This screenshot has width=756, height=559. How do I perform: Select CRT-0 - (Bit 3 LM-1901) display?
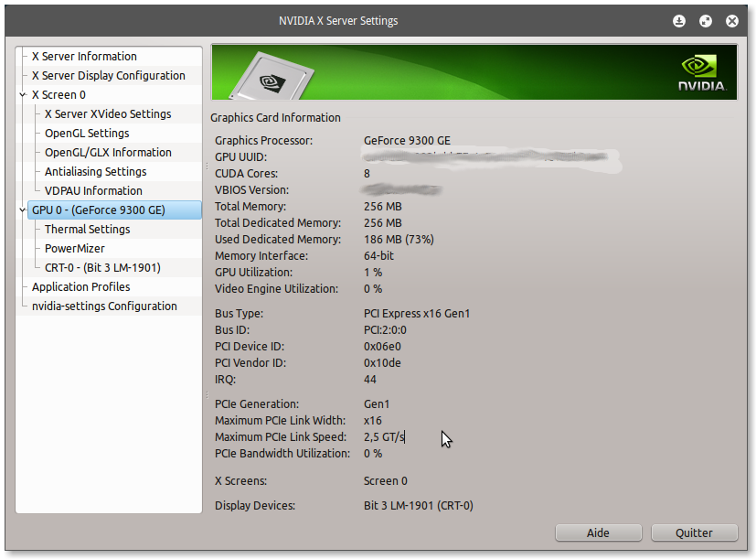102,268
